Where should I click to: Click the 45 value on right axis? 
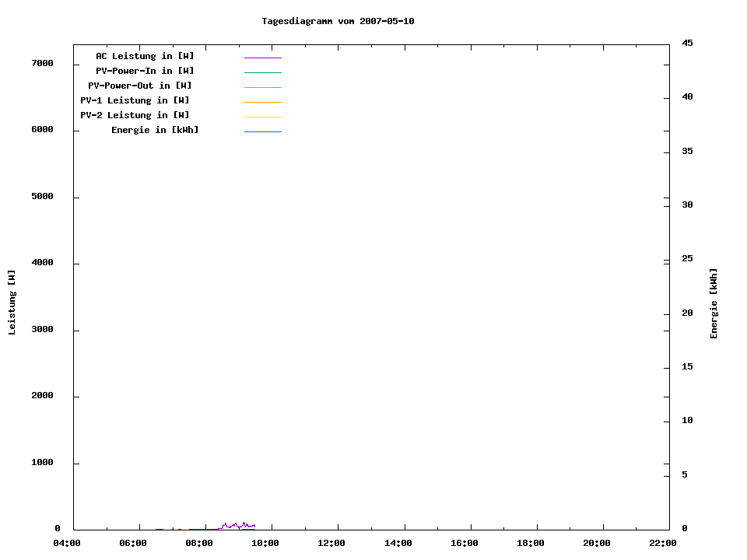(x=687, y=43)
